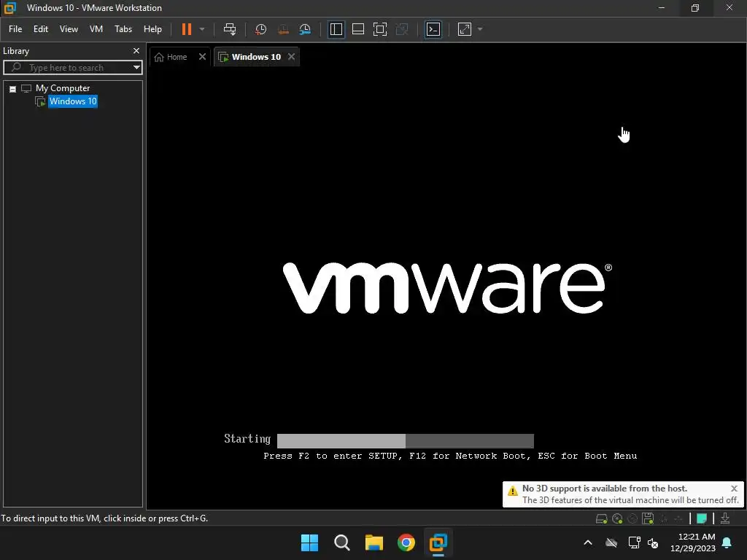The height and width of the screenshot is (560, 747).
Task: Pause the virtual machine with the orange button
Action: coord(186,29)
